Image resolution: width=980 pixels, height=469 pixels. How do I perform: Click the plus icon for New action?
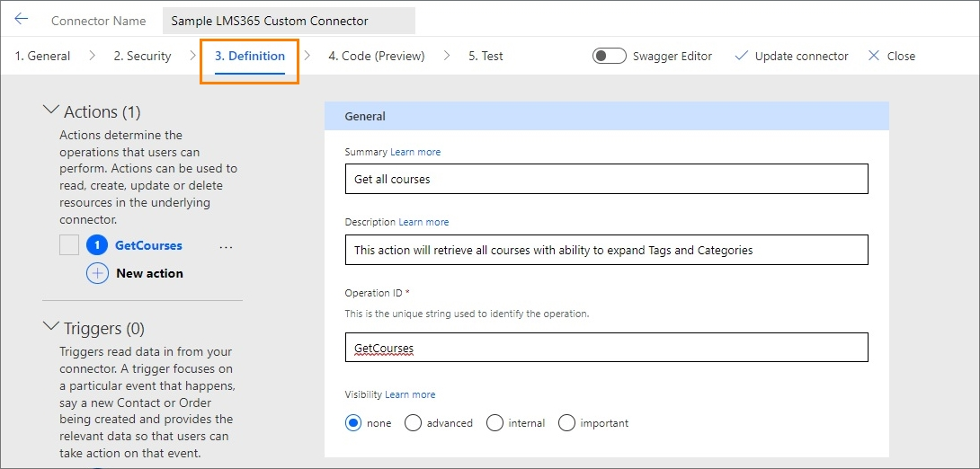tap(97, 273)
